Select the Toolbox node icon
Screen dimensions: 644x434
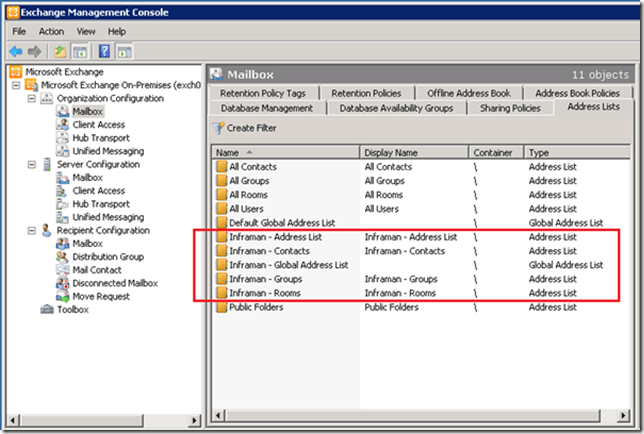pyautogui.click(x=48, y=310)
